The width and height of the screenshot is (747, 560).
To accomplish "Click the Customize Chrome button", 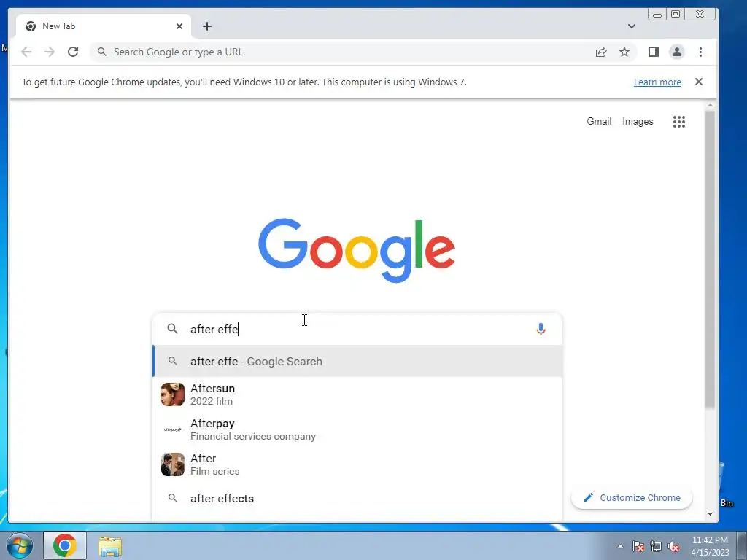I will tap(632, 497).
